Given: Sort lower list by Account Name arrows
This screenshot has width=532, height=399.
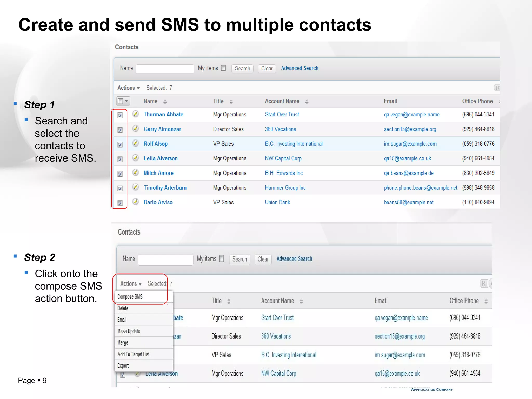Looking at the screenshot, I should (301, 301).
